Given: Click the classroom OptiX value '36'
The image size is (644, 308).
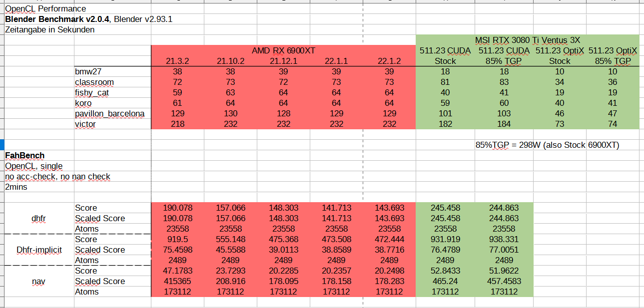Looking at the screenshot, I should 613,82.
